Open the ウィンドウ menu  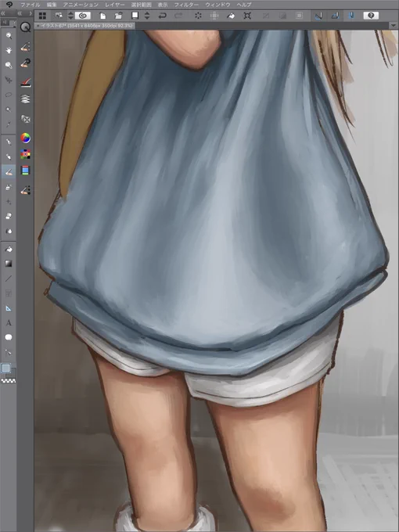217,5
